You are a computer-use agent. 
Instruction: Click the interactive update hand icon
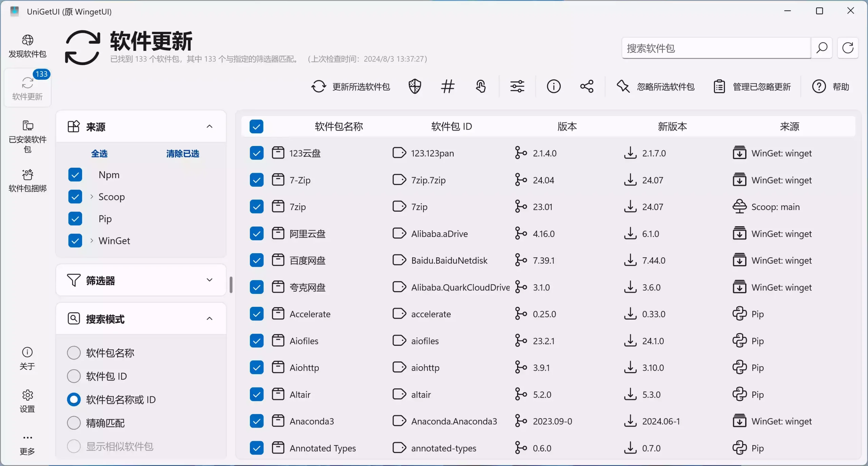(481, 87)
